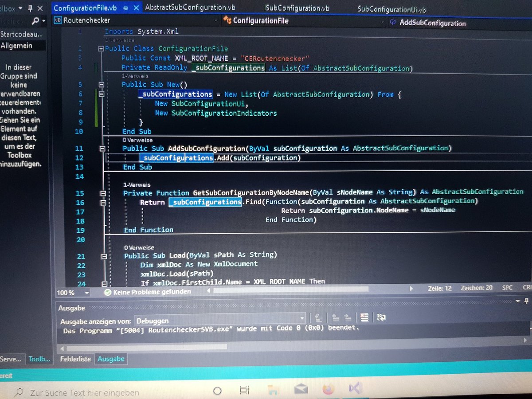Screen dimensions: 532x399
Task: Click the Zeichen: 20 column indicator
Action: point(477,288)
